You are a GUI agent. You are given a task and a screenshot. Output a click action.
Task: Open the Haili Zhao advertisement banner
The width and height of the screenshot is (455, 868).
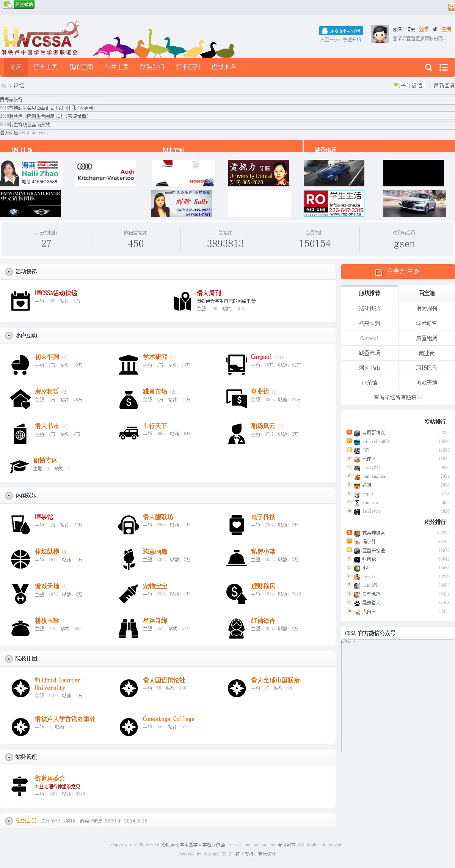[x=31, y=173]
